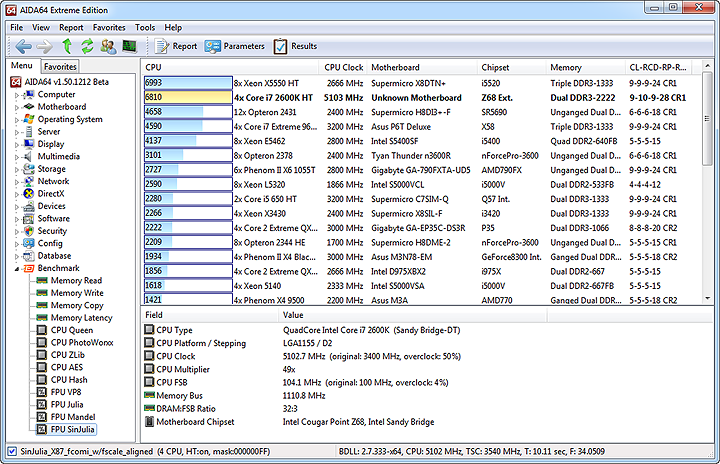Open the green monitor toolbar icon

[129, 46]
